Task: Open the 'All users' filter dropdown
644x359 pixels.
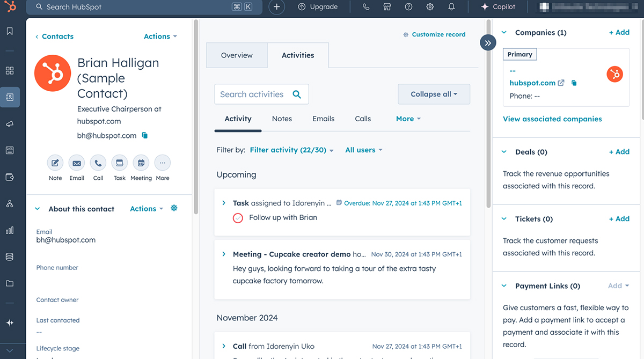Action: click(363, 150)
